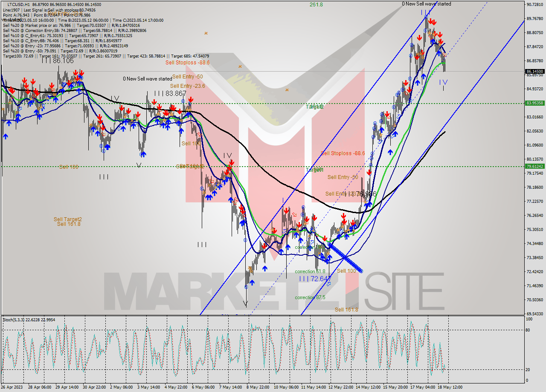Image resolution: width=546 pixels, height=392 pixels.
Task: Click the green 79.61242 price tag
Action: coord(535,166)
